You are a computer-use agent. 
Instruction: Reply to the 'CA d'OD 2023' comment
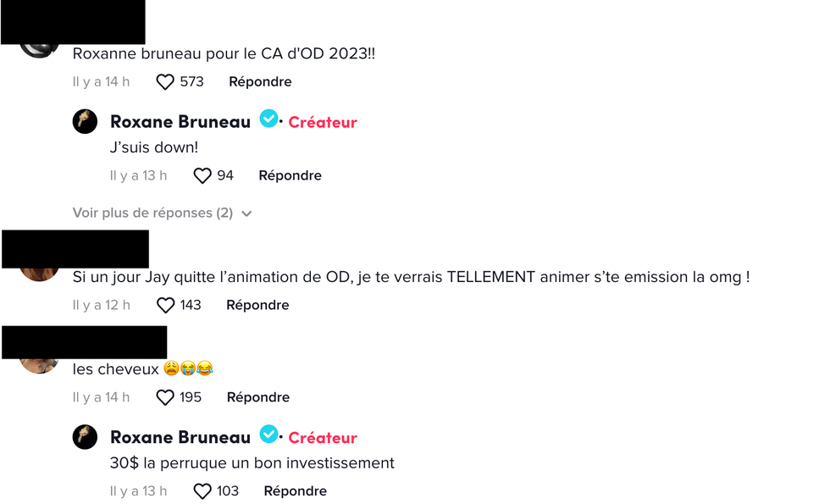click(x=260, y=82)
